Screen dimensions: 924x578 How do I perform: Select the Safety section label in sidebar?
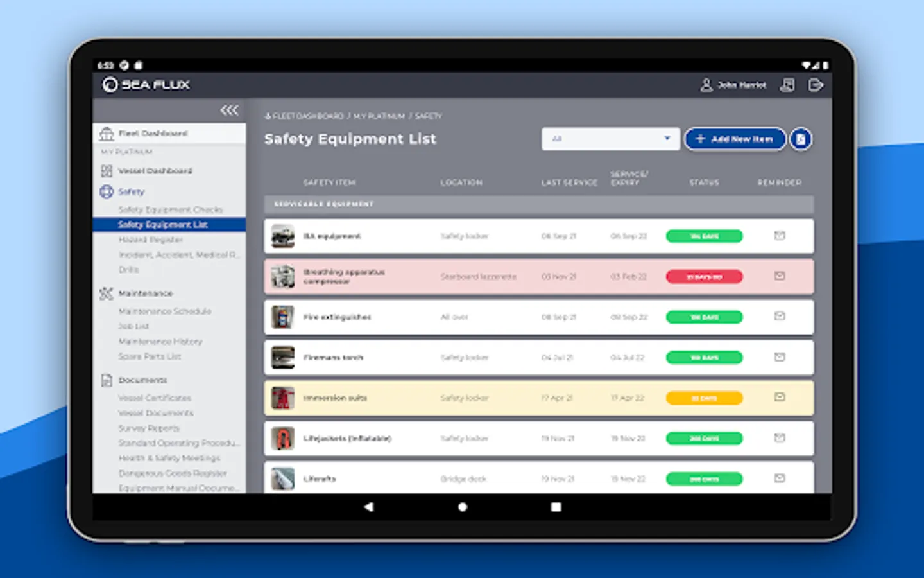click(132, 191)
